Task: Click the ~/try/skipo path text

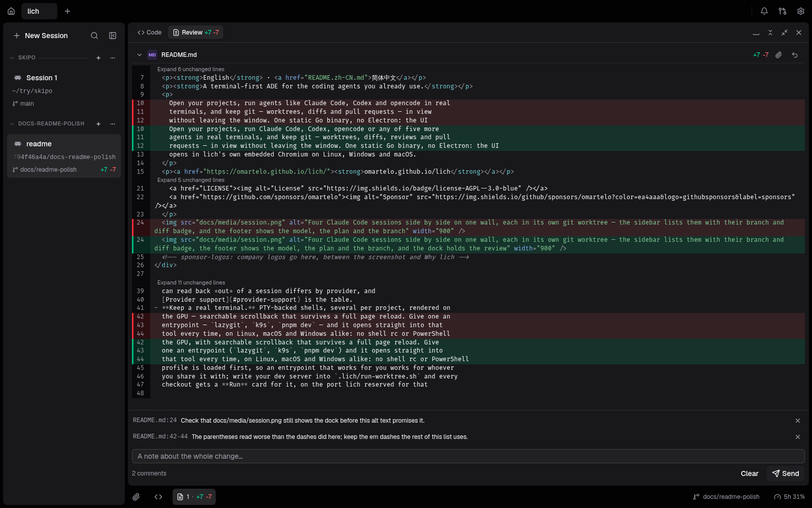Action: pos(32,91)
